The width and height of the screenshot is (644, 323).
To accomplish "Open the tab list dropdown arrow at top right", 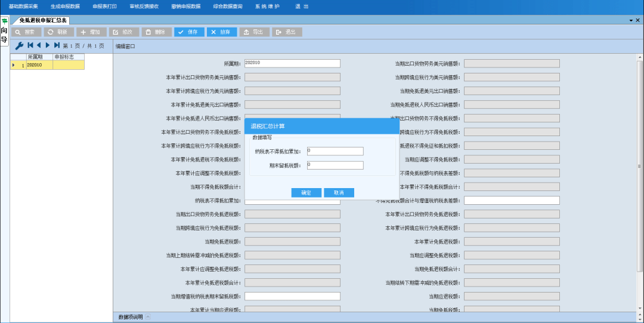I will (630, 20).
